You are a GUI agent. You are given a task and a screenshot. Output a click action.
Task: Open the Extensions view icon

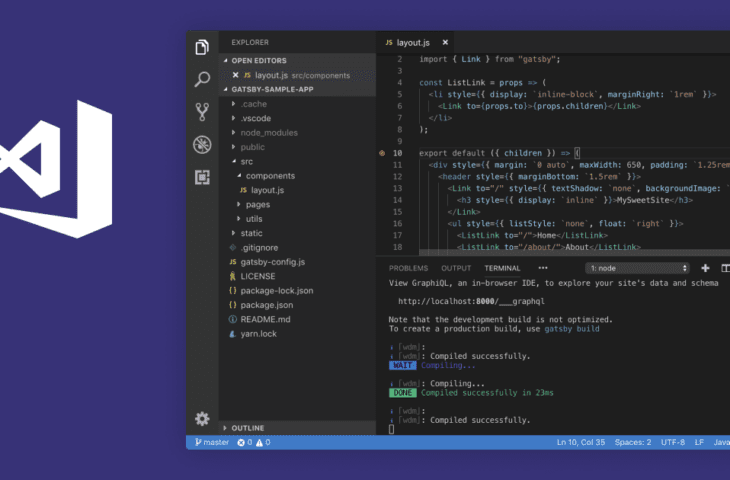[x=202, y=177]
